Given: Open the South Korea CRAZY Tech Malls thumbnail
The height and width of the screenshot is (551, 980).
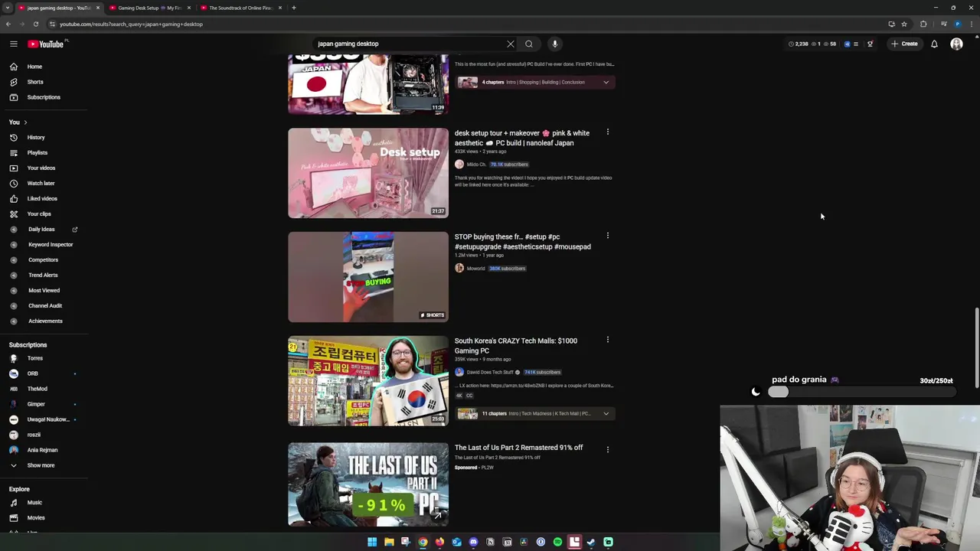Looking at the screenshot, I should 368,381.
